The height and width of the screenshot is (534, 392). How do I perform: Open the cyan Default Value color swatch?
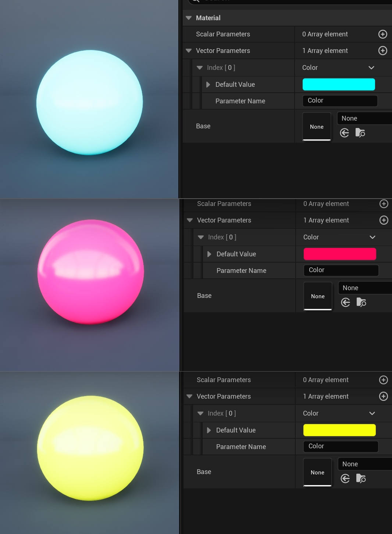338,85
